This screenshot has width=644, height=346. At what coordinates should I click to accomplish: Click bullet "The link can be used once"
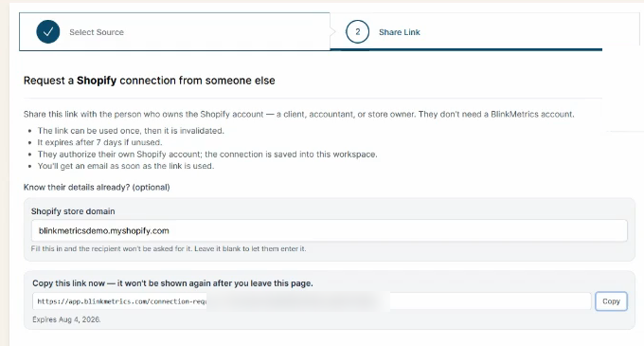click(131, 131)
